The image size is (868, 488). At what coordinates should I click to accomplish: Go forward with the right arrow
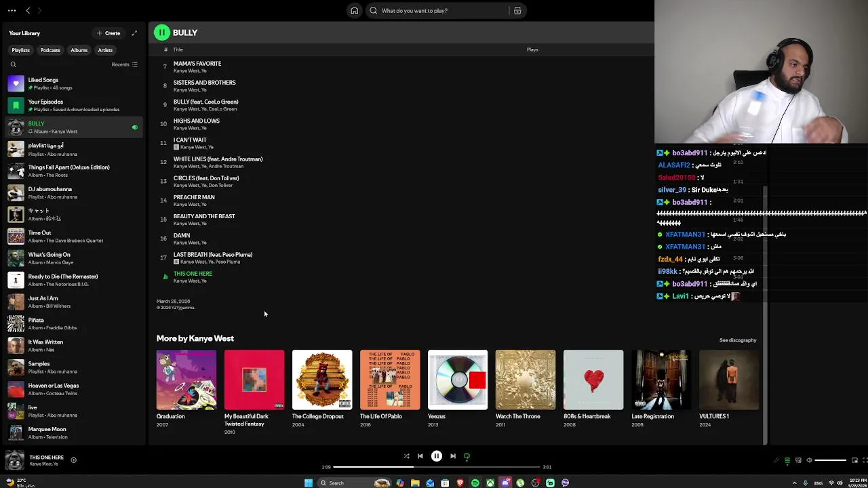tap(39, 11)
